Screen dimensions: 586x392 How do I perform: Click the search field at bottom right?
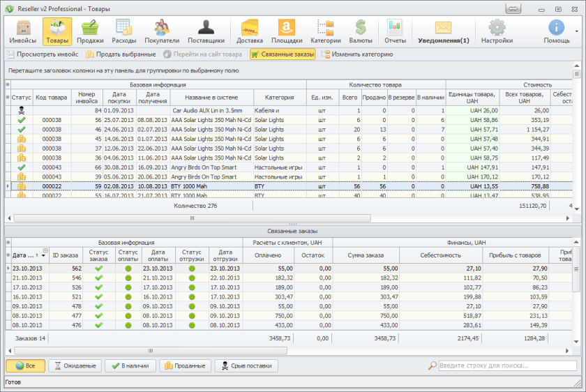[x=508, y=365]
